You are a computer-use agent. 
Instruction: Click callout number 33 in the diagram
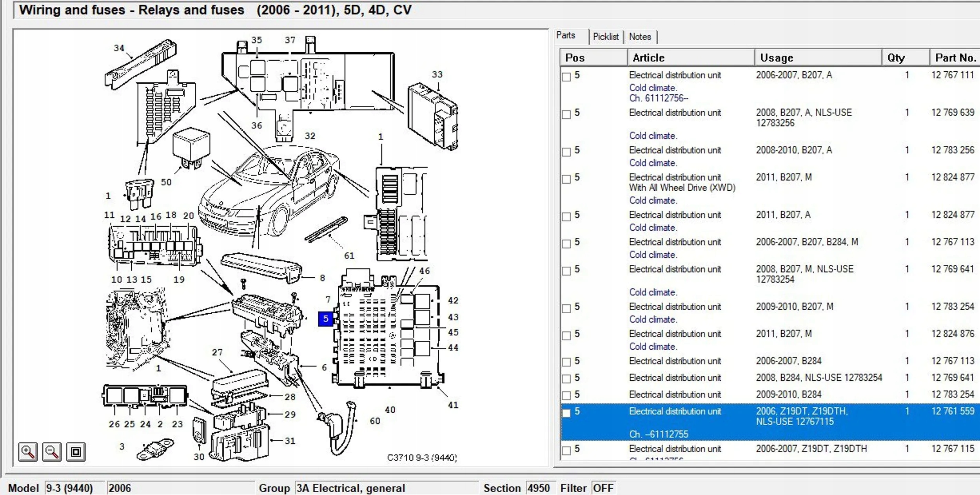click(x=437, y=74)
